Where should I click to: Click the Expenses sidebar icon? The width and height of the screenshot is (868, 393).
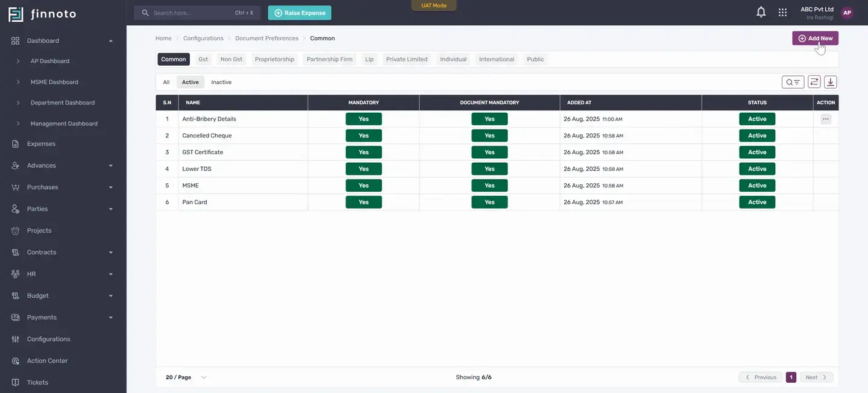[16, 144]
